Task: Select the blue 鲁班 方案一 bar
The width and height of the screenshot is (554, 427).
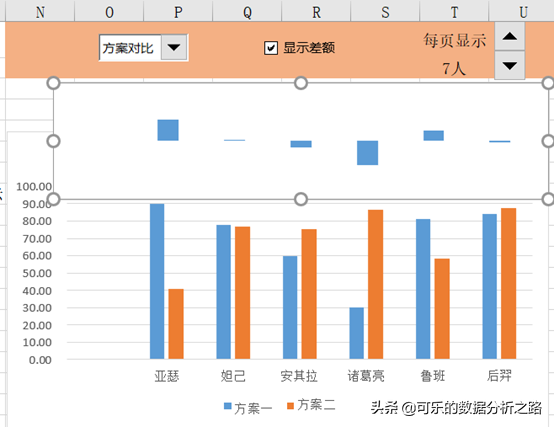Action: [423, 289]
